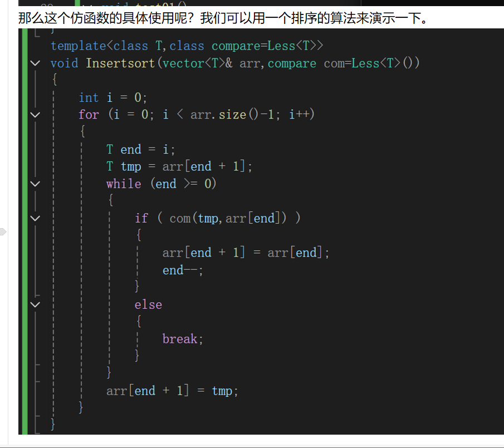
Task: Click 'arr.size()-1' in the for condition
Action: (x=232, y=114)
